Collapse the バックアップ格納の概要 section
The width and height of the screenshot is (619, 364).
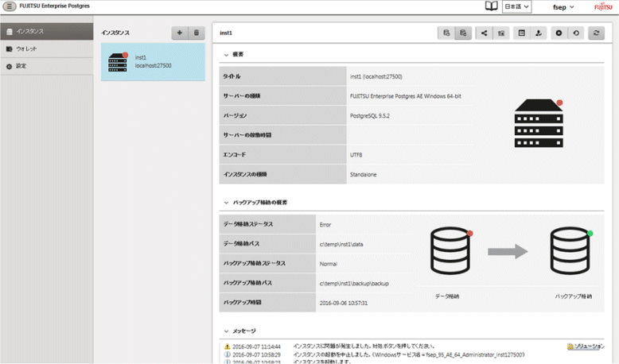(x=226, y=203)
